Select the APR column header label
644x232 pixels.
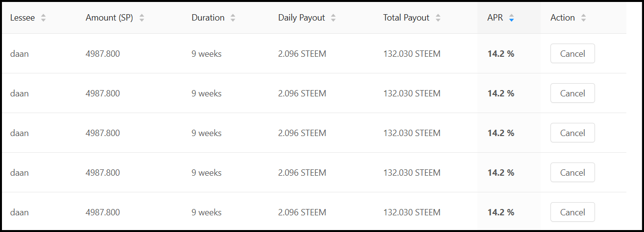point(495,18)
